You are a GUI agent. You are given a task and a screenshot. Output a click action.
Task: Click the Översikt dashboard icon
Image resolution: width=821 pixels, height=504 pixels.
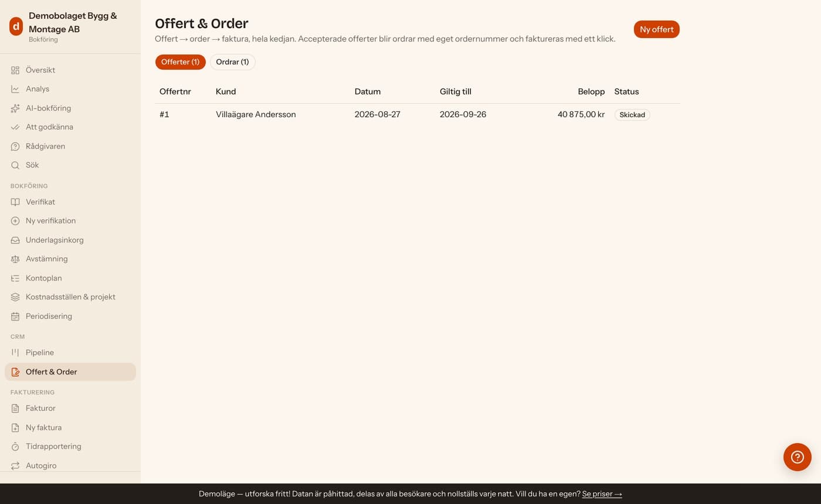pyautogui.click(x=15, y=70)
